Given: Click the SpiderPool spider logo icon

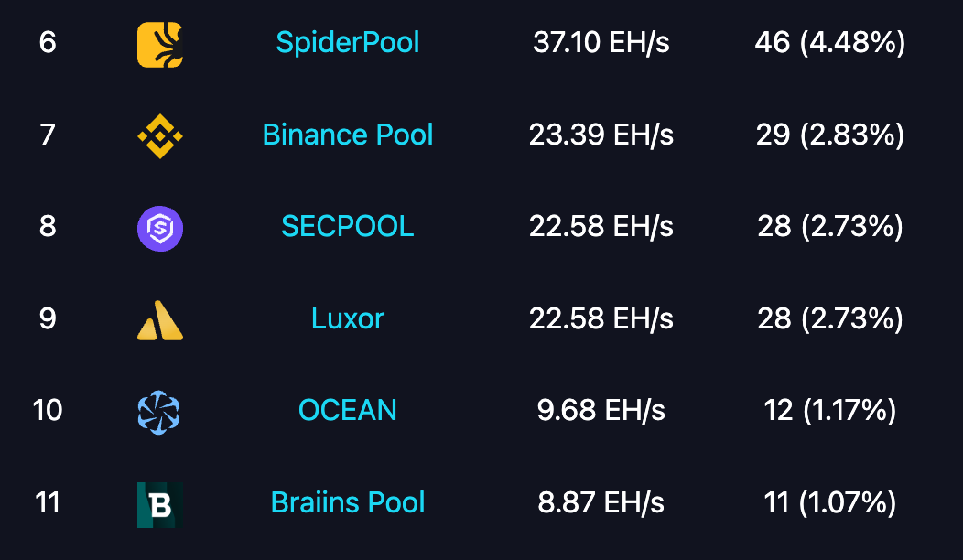Looking at the screenshot, I should coord(159,44).
